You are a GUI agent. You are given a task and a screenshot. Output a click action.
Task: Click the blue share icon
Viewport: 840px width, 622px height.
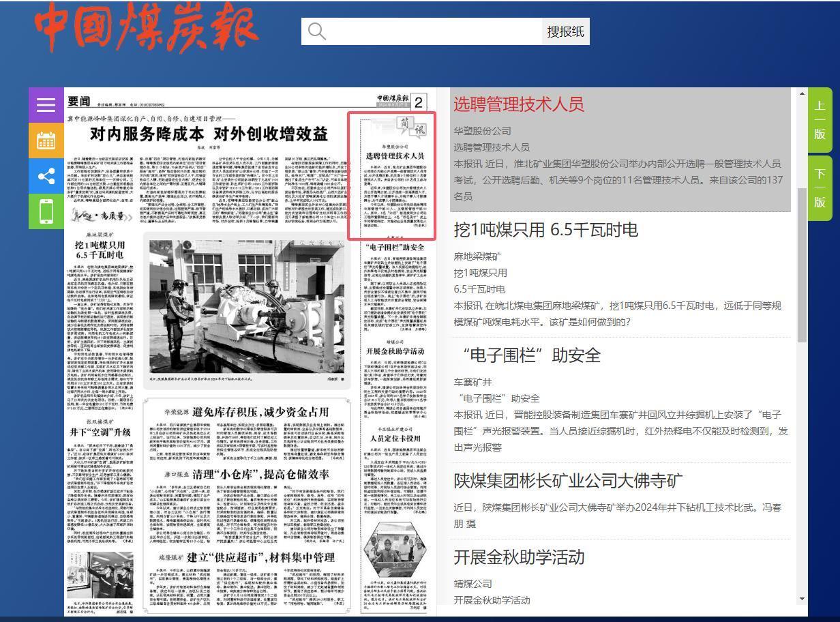[x=46, y=176]
